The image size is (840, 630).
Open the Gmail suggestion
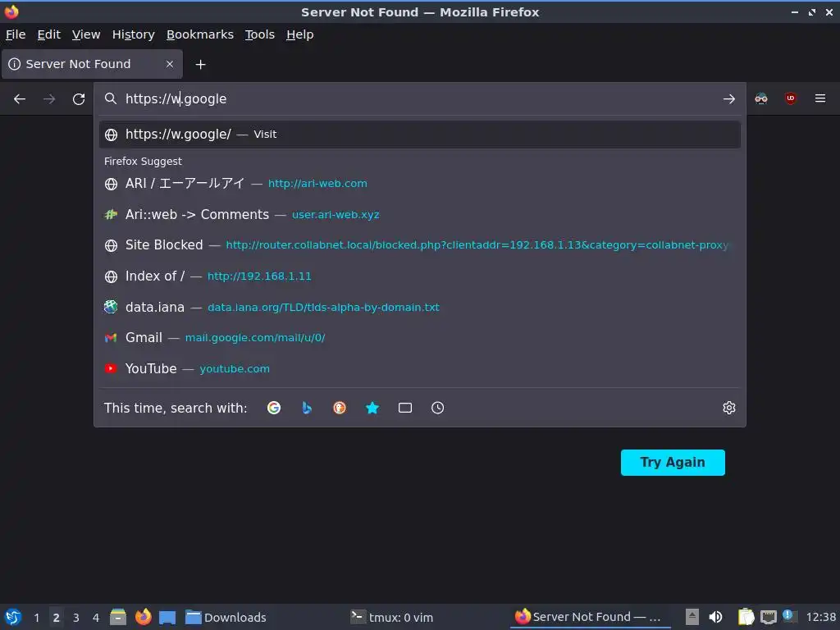pos(419,338)
